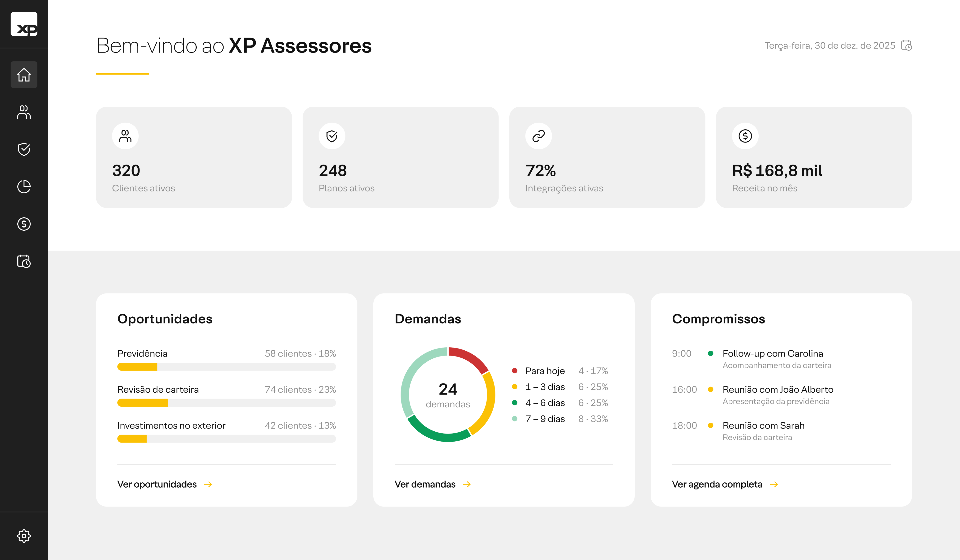The width and height of the screenshot is (960, 560).
Task: Click the arrow next to Ver agenda completa
Action: 774,484
